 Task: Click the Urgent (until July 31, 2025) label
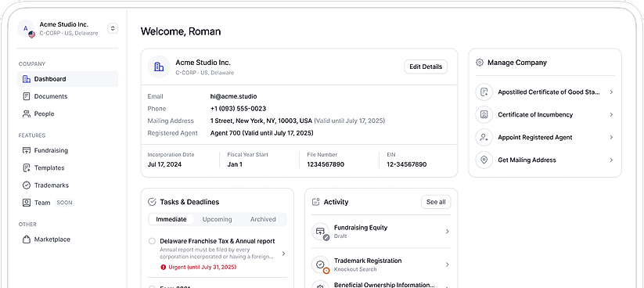pos(203,267)
